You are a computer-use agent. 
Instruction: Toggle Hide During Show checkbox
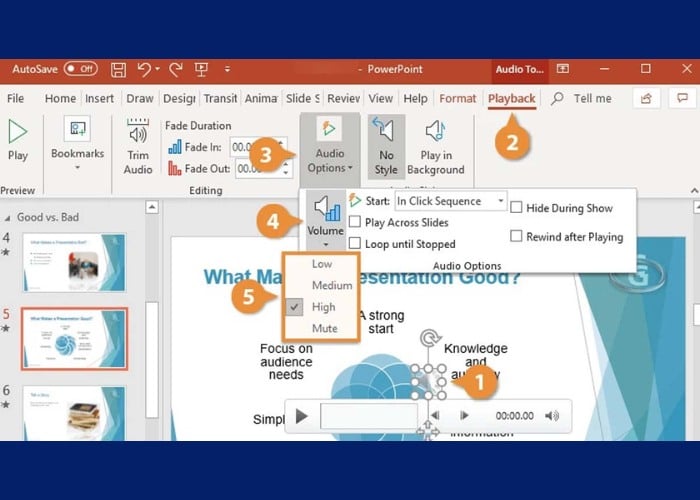516,208
